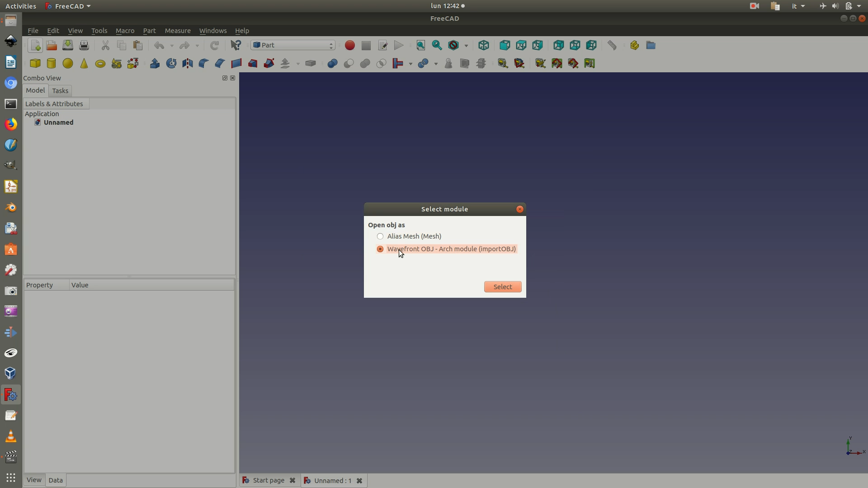868x488 pixels.
Task: Open the draw style dropdown arrow
Action: [x=466, y=46]
